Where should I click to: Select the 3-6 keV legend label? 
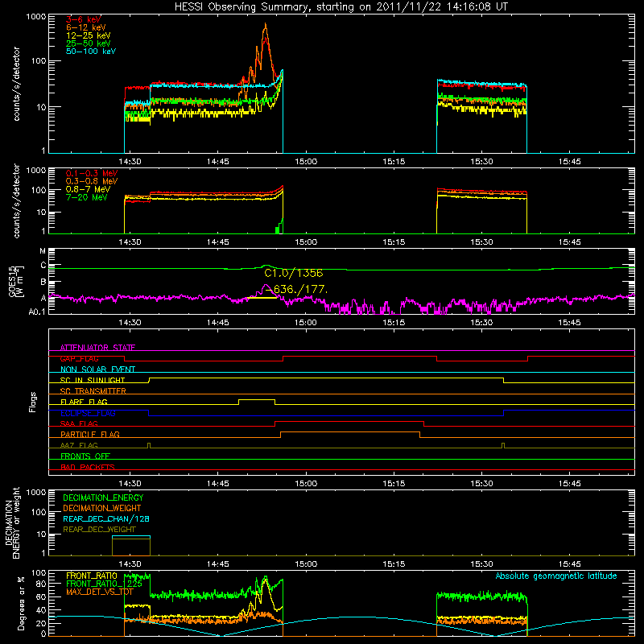point(84,19)
